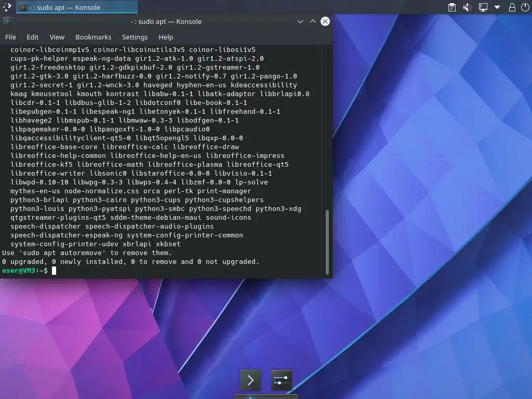Click the lp-solve package name
This screenshot has height=399, width=532.
pos(251,182)
